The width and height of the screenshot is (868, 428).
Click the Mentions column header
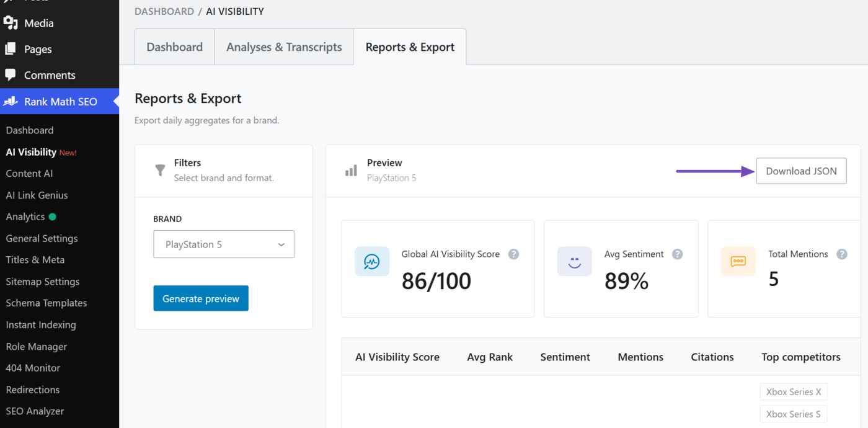click(640, 357)
